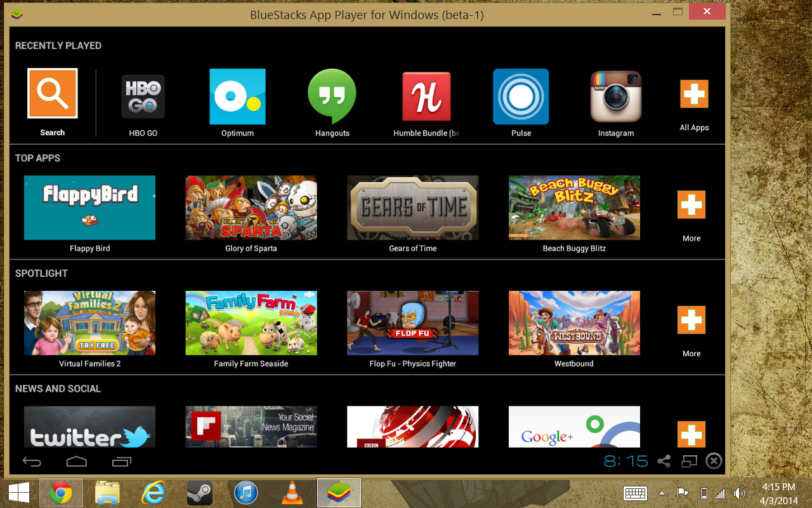Image resolution: width=812 pixels, height=508 pixels.
Task: Open the touch keyboard tray icon
Action: click(x=635, y=493)
